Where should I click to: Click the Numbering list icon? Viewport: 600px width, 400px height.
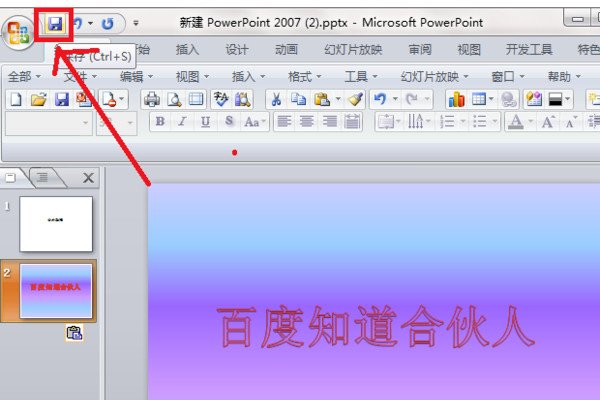[x=447, y=122]
